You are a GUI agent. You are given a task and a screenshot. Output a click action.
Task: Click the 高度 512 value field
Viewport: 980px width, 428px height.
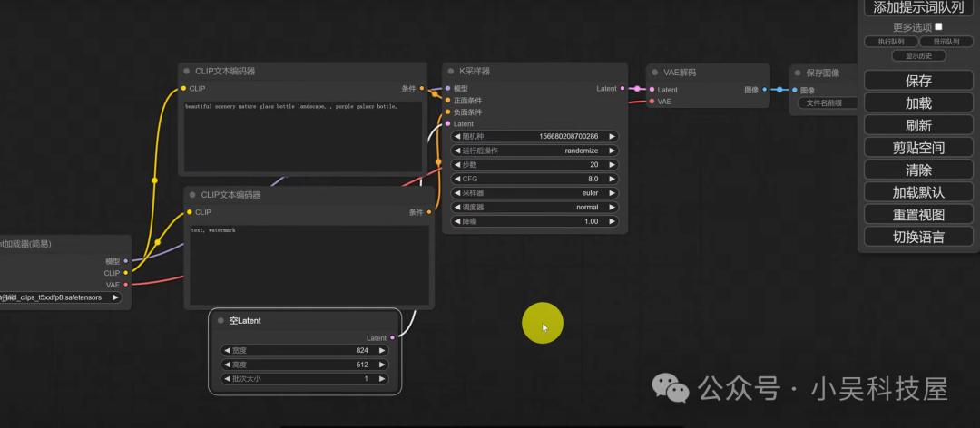click(x=304, y=365)
